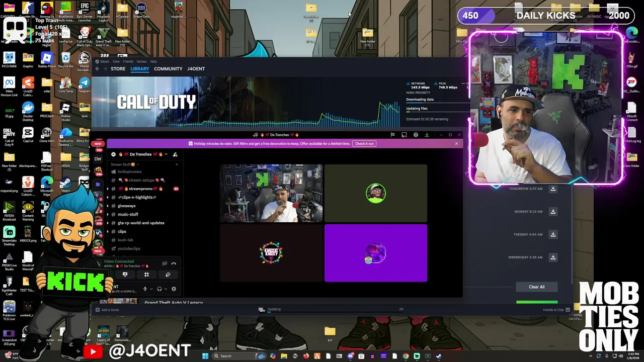Viewport: 644px width, 362px height.
Task: Click download icon for Monday 6:13 AM
Action: pos(553,212)
